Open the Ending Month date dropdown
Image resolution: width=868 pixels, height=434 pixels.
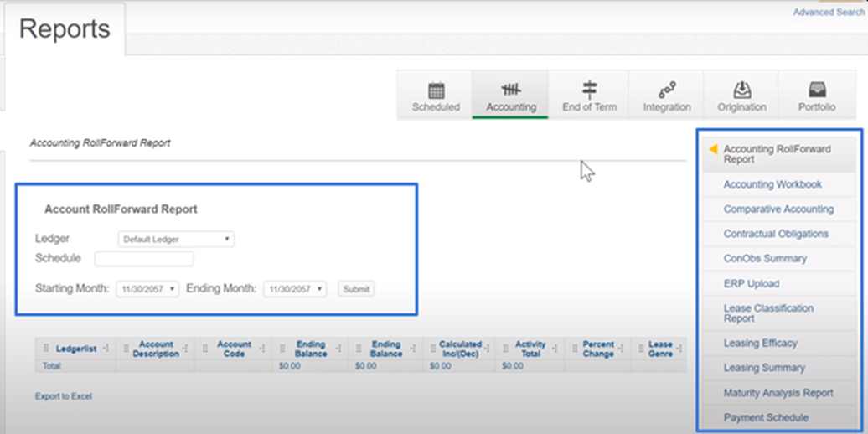[294, 289]
